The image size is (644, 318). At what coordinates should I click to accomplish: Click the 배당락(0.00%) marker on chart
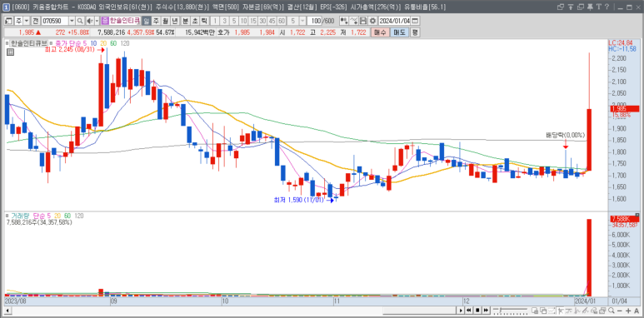566,135
